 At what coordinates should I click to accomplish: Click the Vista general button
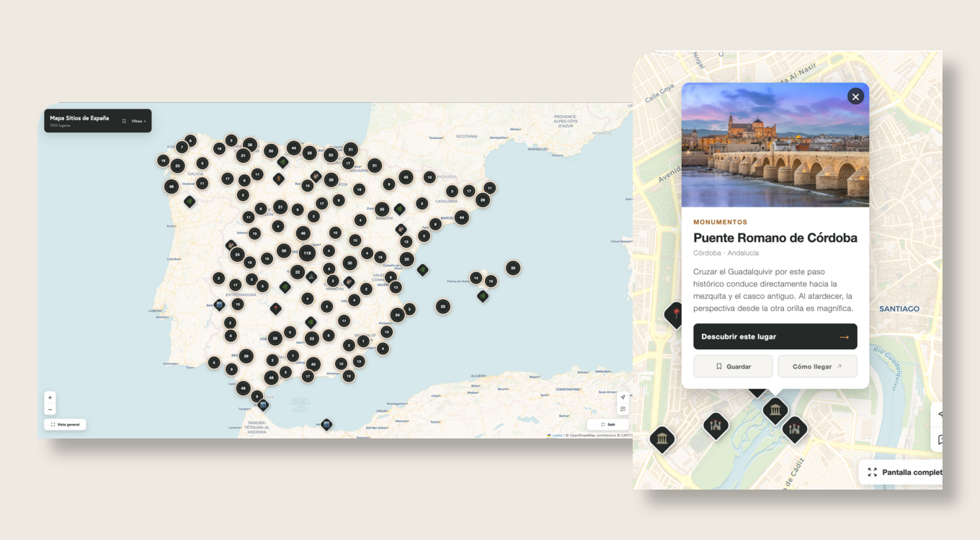tap(65, 424)
